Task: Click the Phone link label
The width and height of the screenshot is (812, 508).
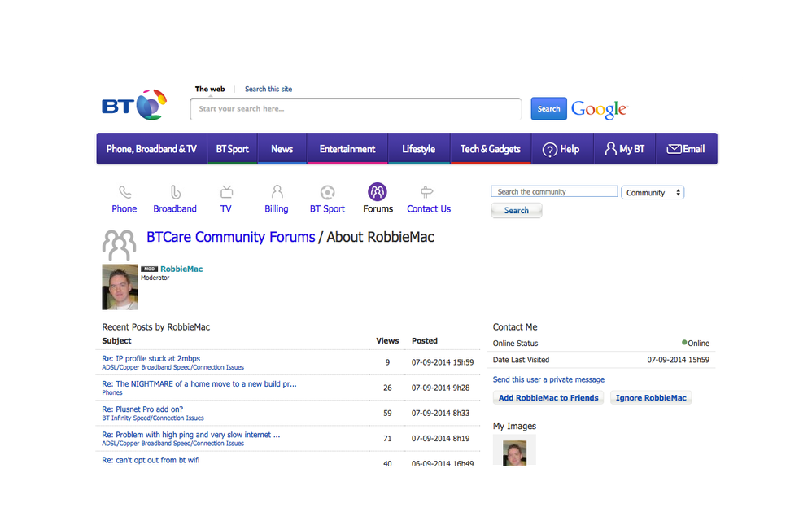Action: (124, 209)
